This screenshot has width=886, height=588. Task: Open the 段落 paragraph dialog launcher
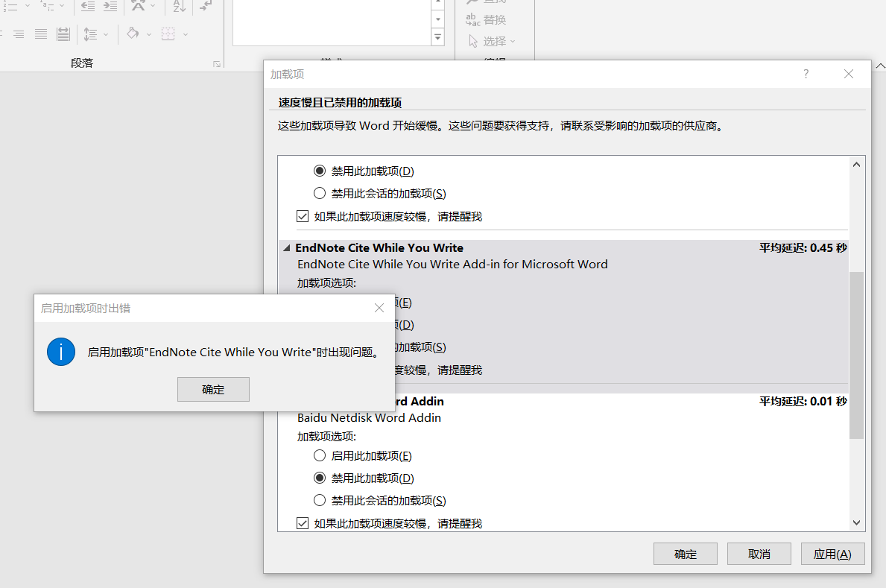(x=217, y=64)
